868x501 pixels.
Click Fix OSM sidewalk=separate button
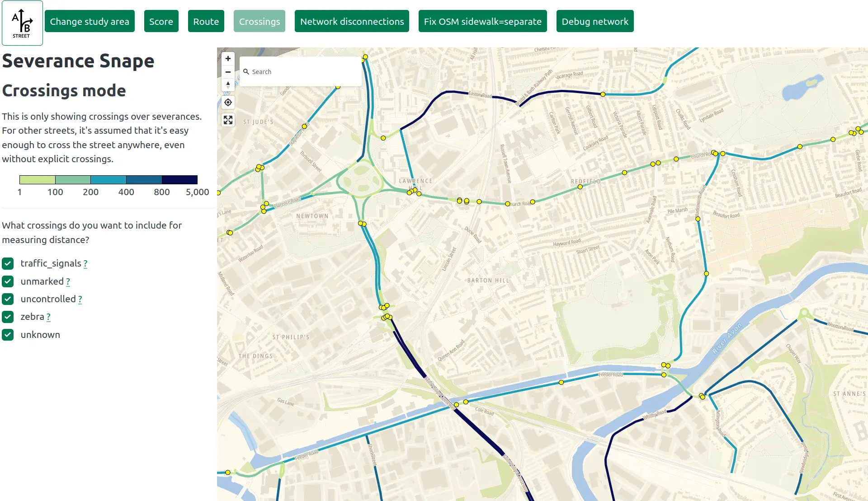(x=482, y=21)
